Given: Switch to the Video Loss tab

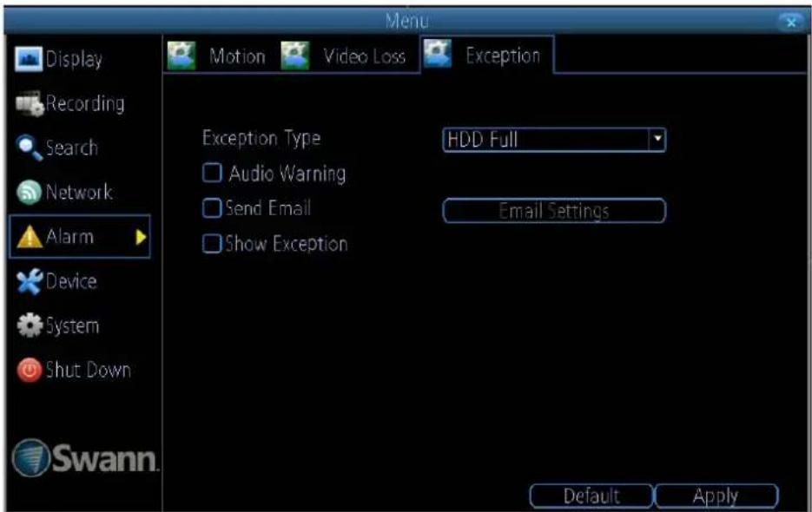Looking at the screenshot, I should [364, 56].
